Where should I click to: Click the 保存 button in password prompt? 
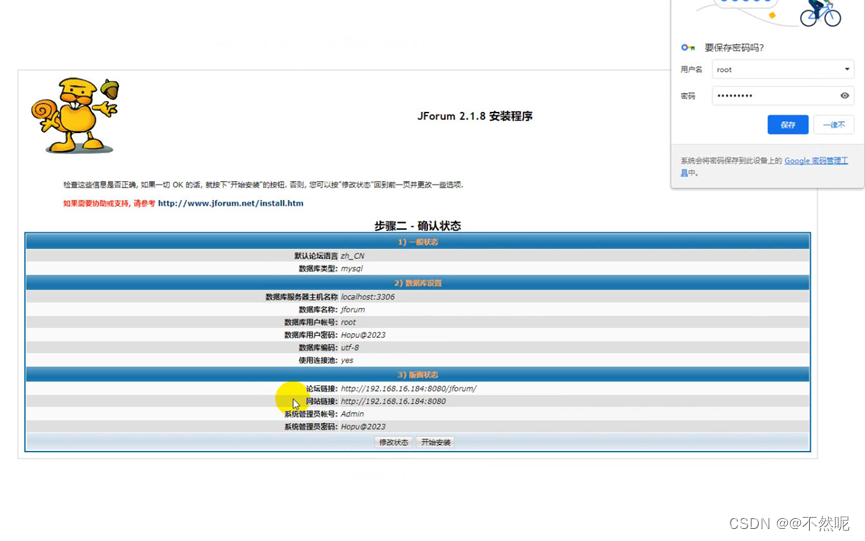[x=788, y=125]
